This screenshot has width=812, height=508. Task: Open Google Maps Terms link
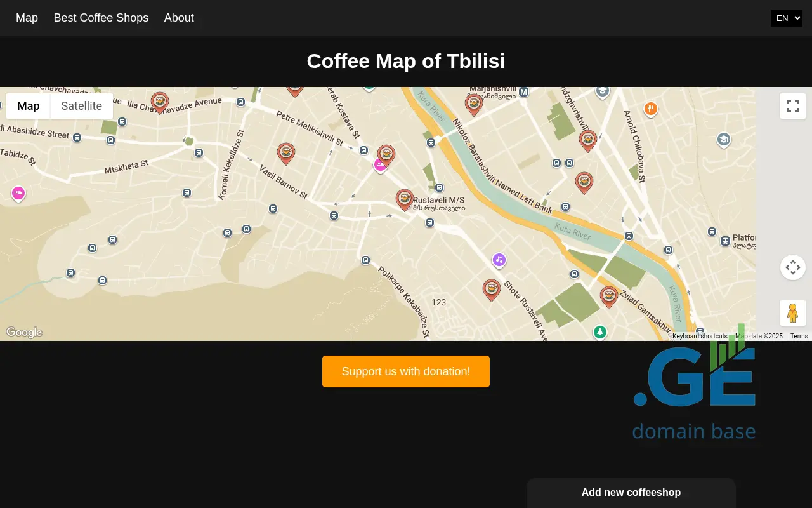(799, 337)
